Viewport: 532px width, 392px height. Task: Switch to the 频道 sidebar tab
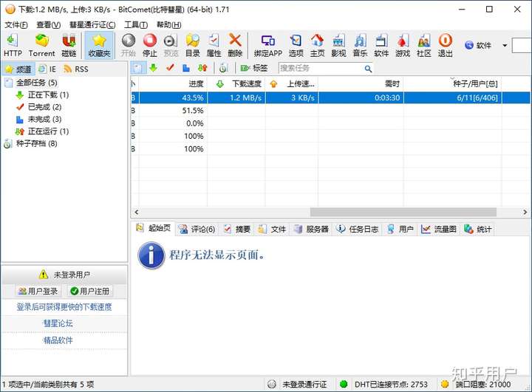(18, 69)
